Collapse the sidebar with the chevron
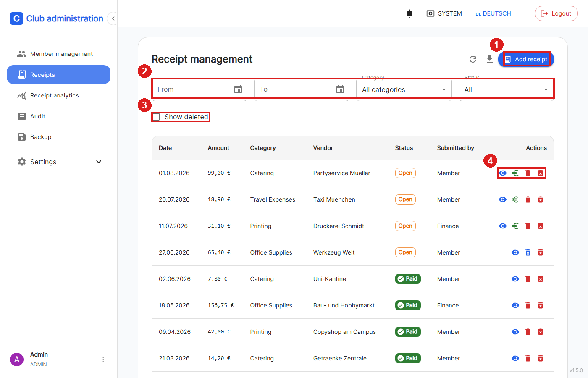This screenshot has width=588, height=378. (113, 18)
